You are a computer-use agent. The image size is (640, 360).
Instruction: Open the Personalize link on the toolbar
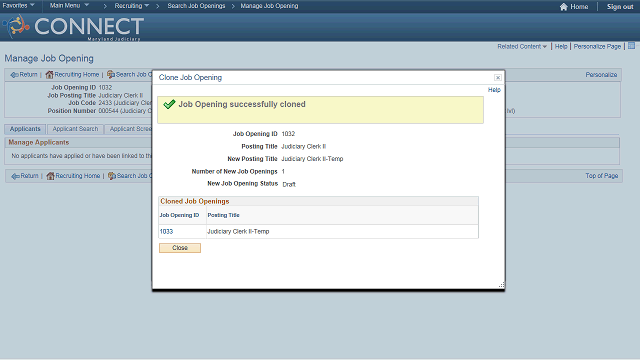point(601,75)
